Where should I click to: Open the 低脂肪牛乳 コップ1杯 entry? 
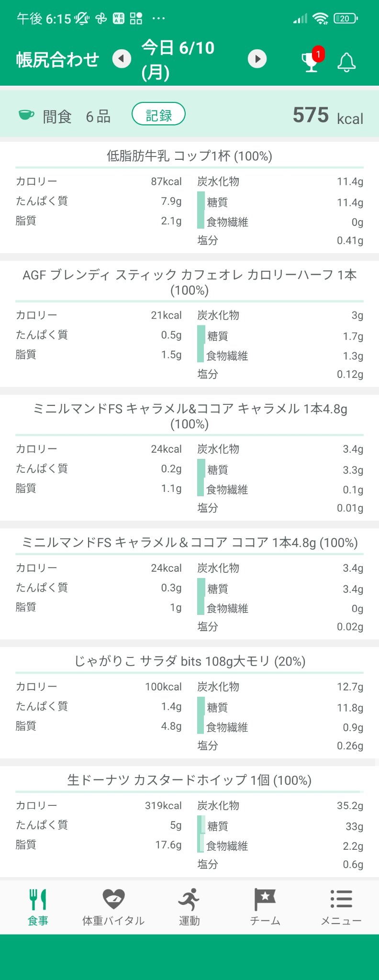189,156
